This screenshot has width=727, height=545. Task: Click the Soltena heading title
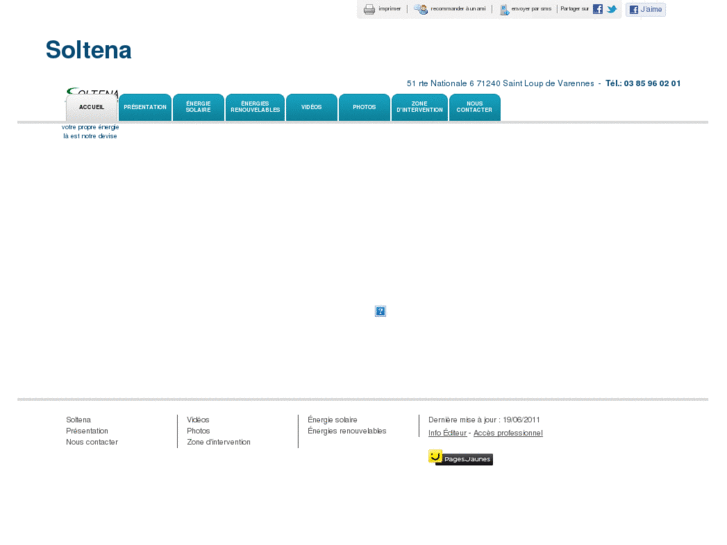tap(89, 50)
